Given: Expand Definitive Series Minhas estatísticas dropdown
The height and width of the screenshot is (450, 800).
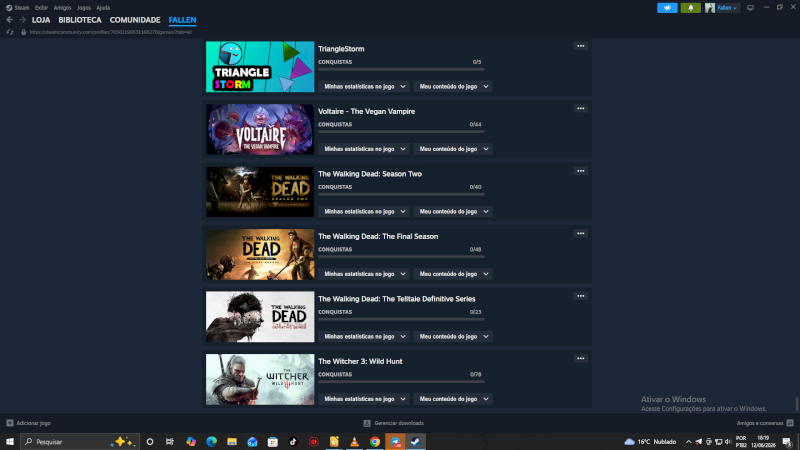Looking at the screenshot, I should [x=364, y=336].
